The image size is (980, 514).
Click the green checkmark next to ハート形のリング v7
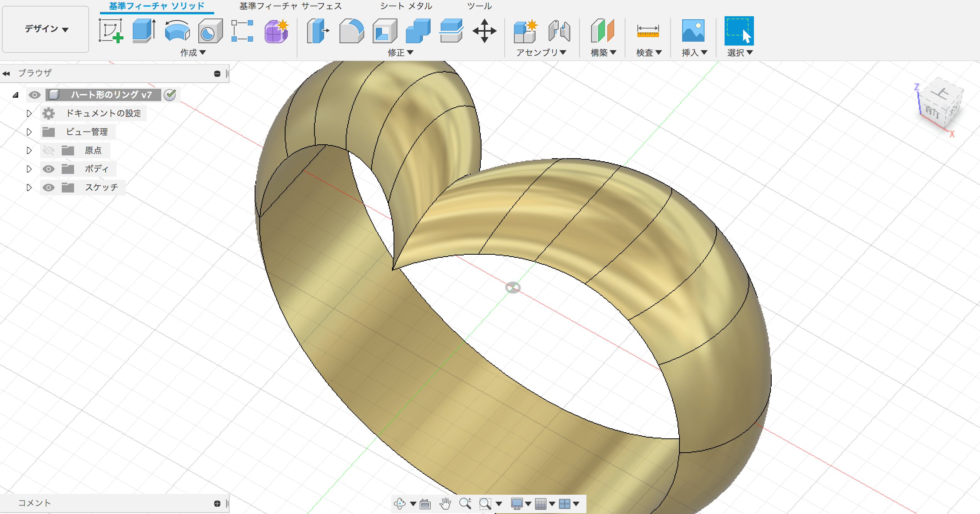[x=169, y=95]
